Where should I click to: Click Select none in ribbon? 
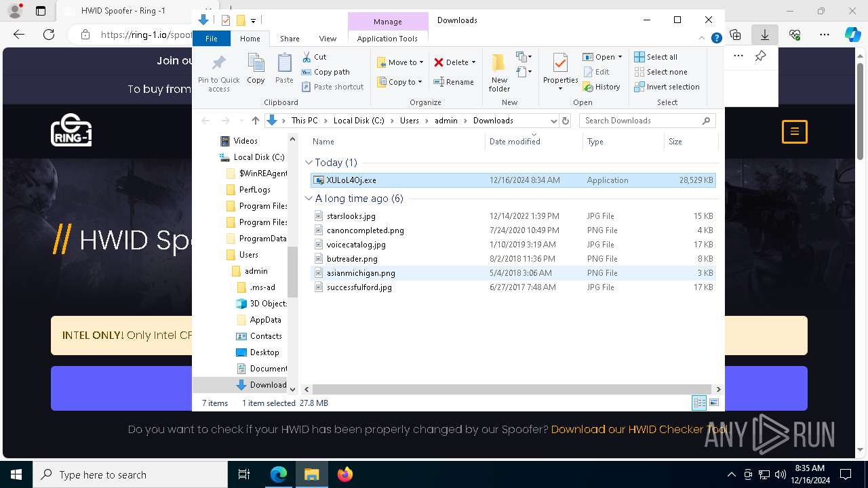pyautogui.click(x=660, y=72)
